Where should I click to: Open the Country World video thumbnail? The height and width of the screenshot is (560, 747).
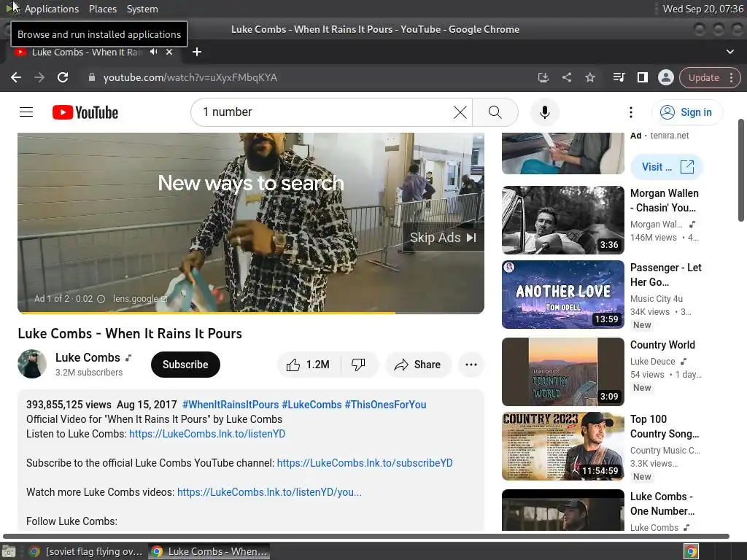click(562, 372)
